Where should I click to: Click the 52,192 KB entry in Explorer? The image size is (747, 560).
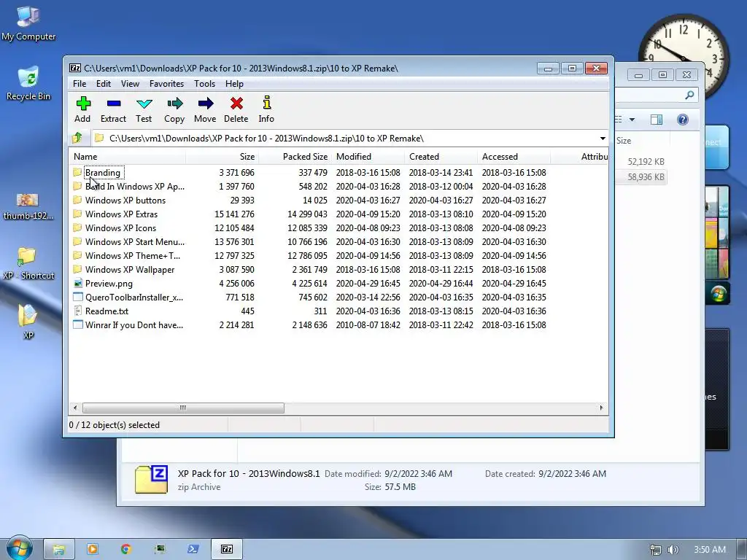tap(646, 162)
